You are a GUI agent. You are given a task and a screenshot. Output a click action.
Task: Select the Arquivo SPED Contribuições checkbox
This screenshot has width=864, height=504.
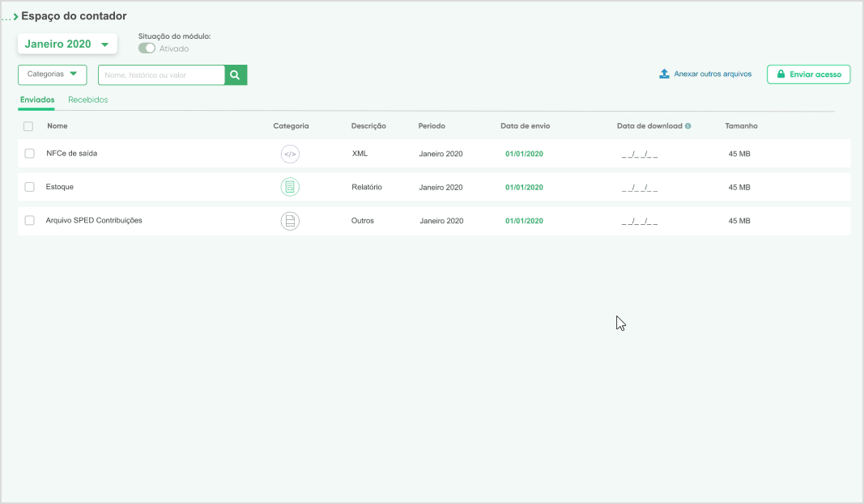(29, 221)
